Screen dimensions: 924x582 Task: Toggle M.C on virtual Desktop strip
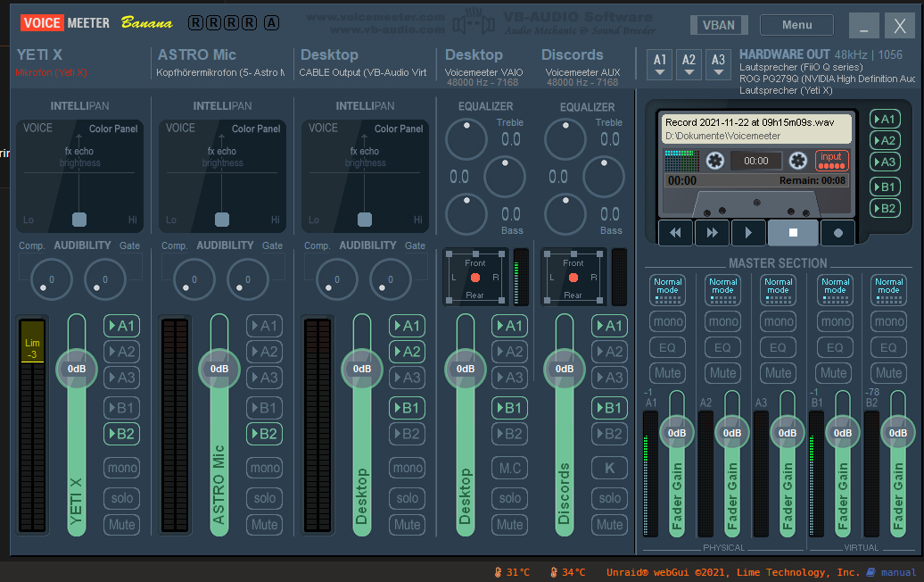pyautogui.click(x=510, y=469)
